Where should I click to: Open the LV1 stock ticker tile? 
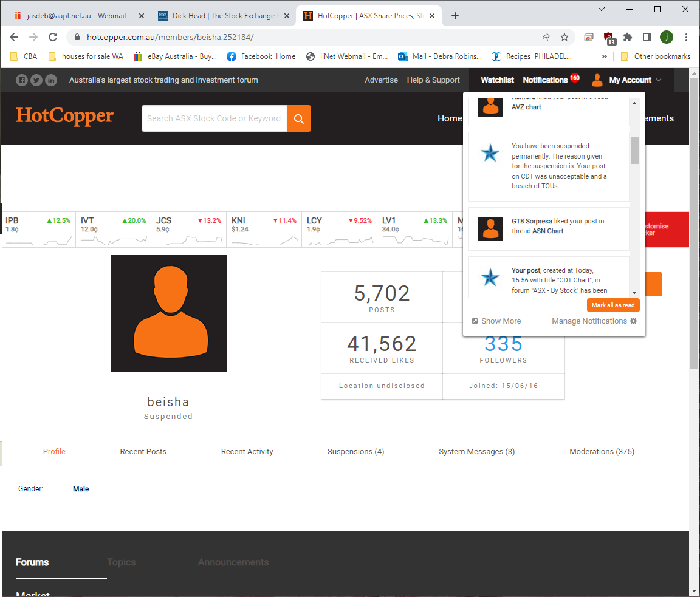click(x=415, y=230)
